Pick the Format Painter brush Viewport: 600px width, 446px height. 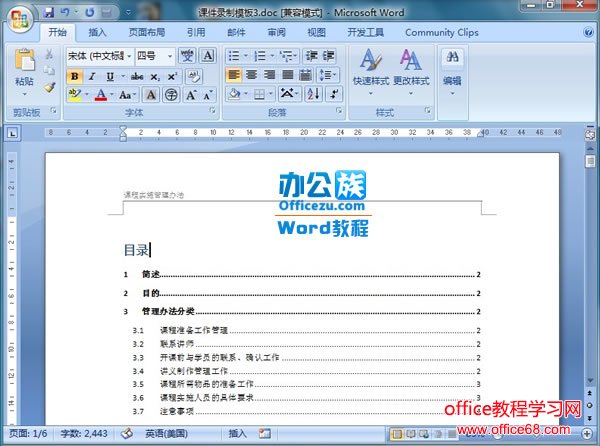click(49, 87)
